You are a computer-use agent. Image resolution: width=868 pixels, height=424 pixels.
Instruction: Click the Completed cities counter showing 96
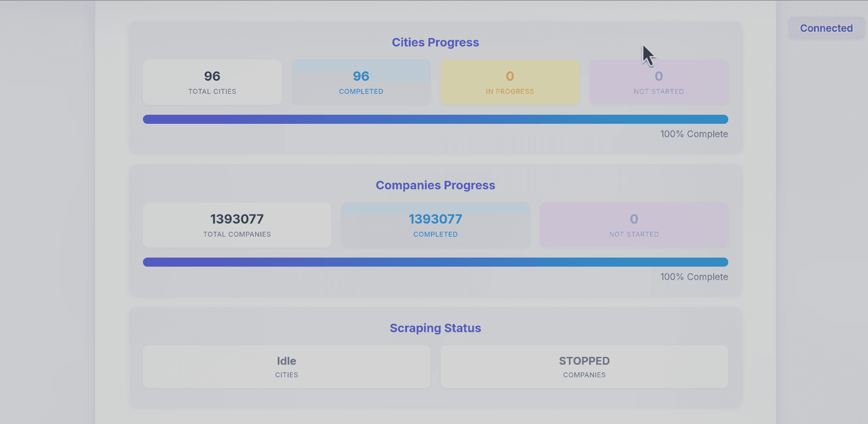[x=361, y=76]
